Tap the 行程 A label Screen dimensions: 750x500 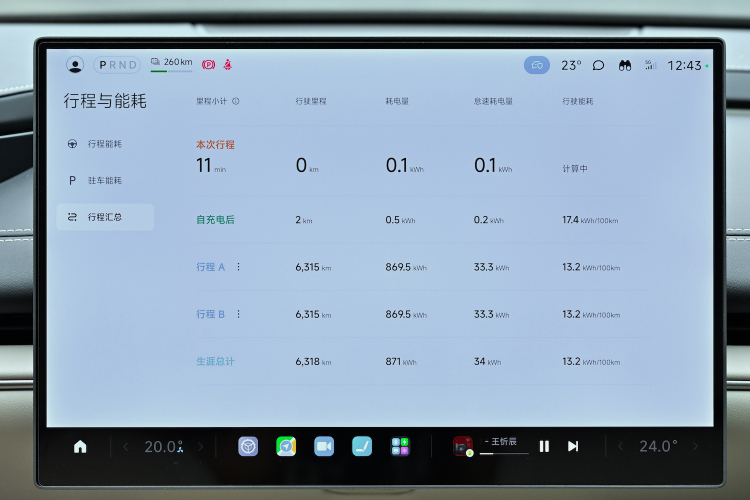click(210, 267)
